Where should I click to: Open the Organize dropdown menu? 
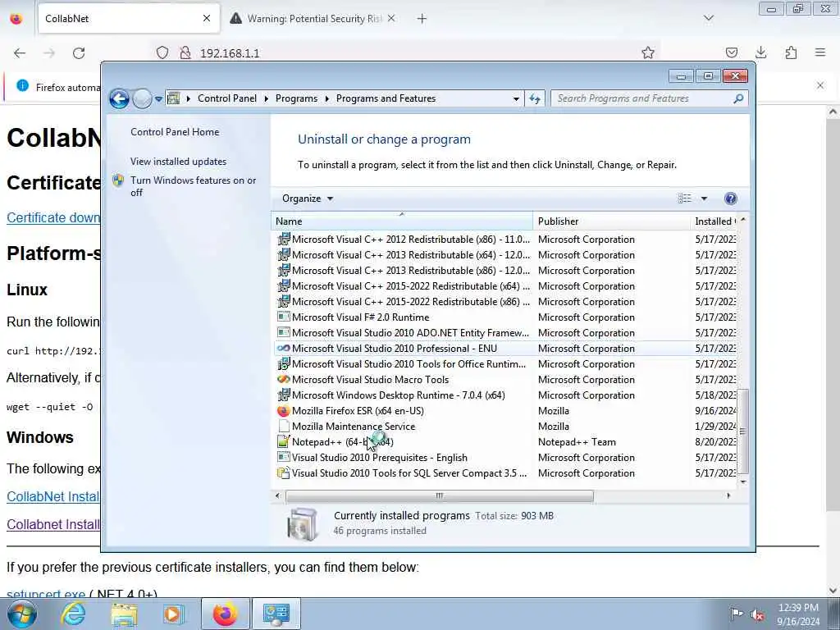308,199
